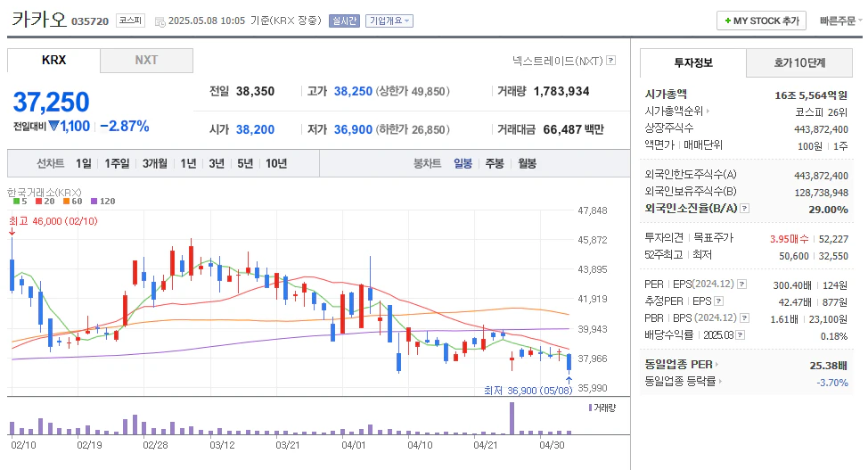Screen dimensions: 868x470
Task: Click the 실시간 badge
Action: [x=344, y=21]
